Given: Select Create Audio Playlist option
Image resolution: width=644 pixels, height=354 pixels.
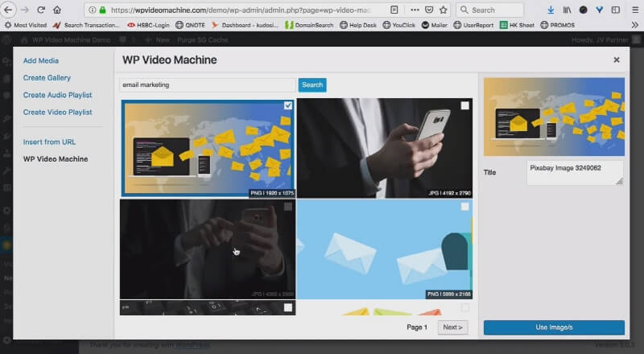Looking at the screenshot, I should [57, 95].
